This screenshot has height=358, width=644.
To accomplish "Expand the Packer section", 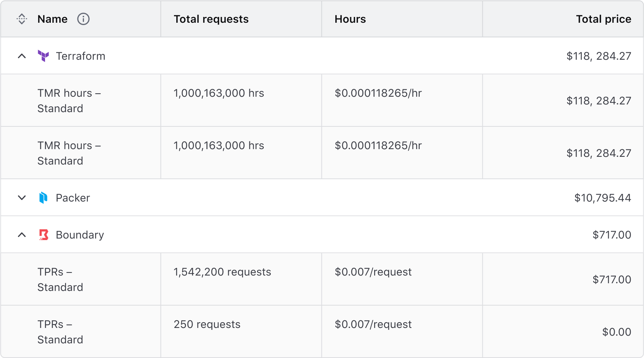I will click(22, 198).
